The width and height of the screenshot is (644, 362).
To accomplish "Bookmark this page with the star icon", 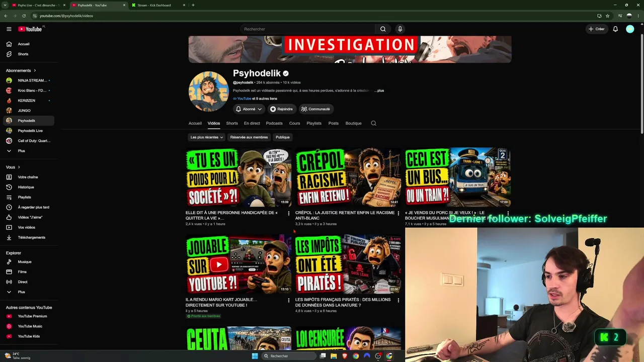I will pyautogui.click(x=607, y=16).
